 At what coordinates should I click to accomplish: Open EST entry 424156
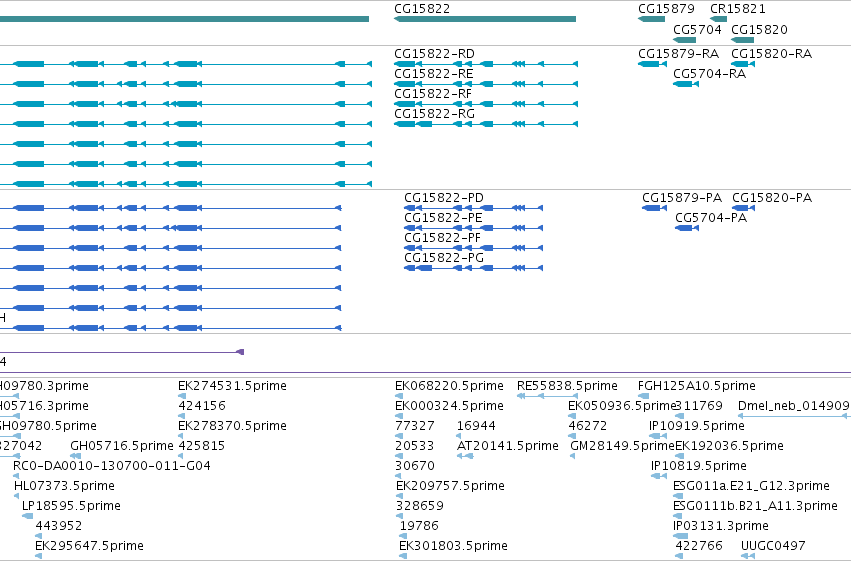[202, 406]
